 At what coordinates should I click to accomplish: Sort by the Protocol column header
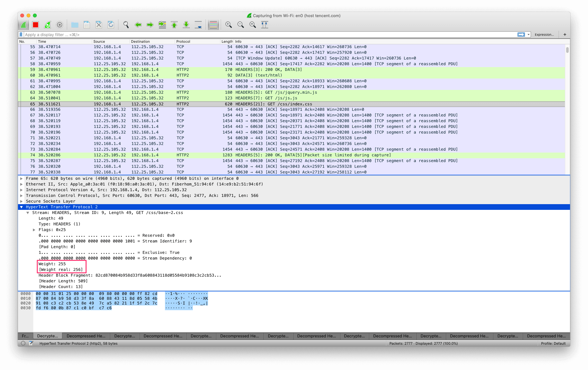(x=198, y=41)
